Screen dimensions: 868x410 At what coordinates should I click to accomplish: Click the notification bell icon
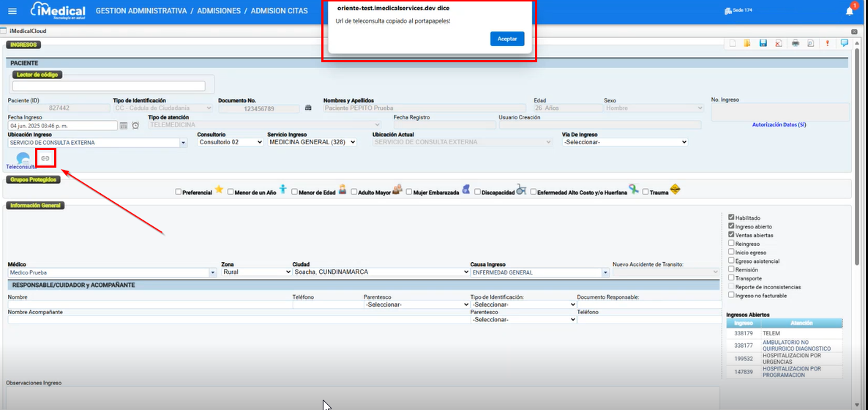pyautogui.click(x=850, y=11)
